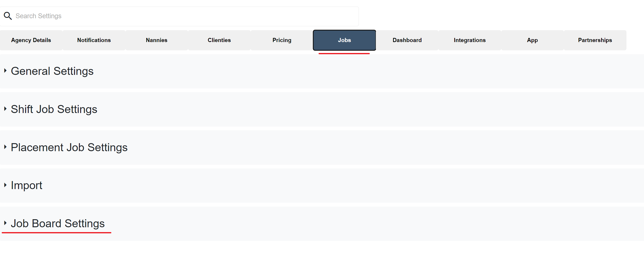
Task: Select the App tab
Action: click(532, 40)
